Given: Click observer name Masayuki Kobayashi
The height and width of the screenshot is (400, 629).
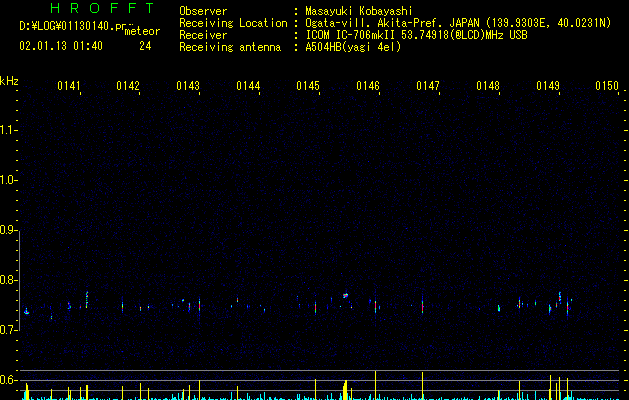Looking at the screenshot, I should click(359, 11).
